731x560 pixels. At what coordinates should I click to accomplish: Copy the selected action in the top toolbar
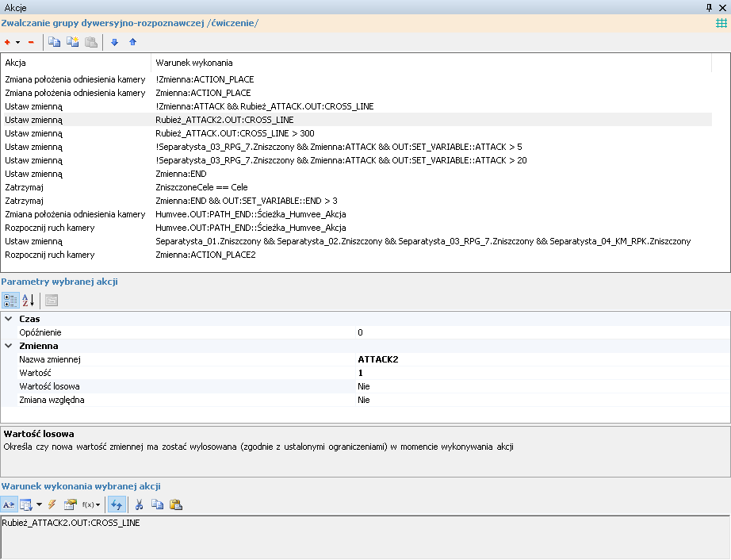pos(54,42)
